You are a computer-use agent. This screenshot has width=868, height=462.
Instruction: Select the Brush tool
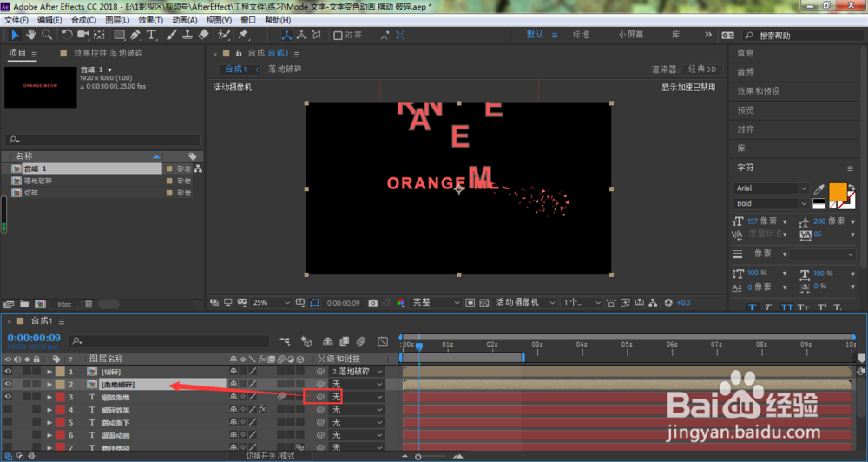click(172, 35)
